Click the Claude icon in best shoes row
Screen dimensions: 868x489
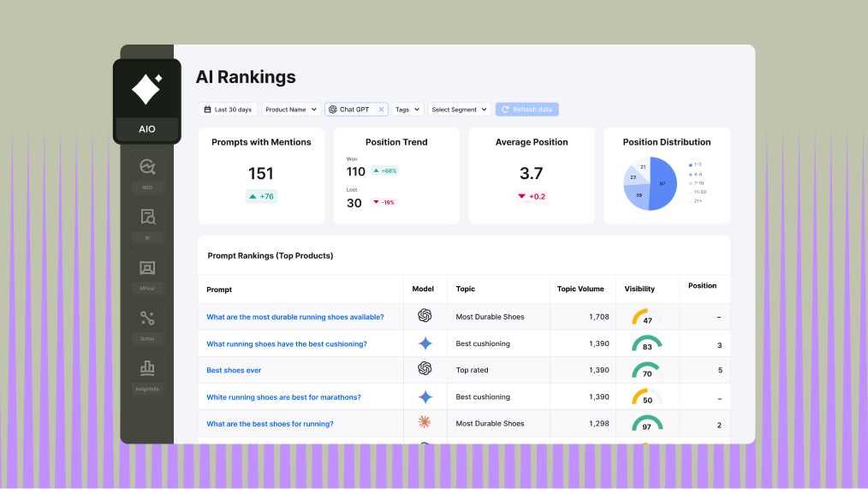tap(425, 423)
